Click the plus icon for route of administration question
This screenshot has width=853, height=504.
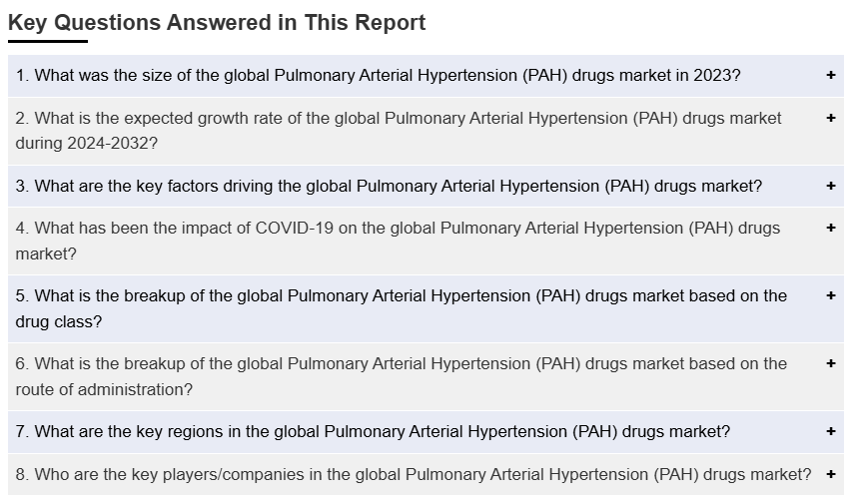(x=830, y=363)
